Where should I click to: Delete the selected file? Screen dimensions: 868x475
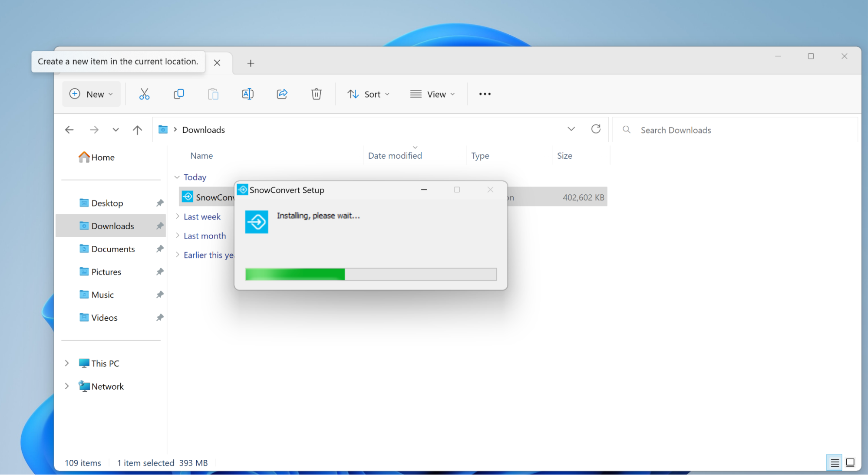(x=316, y=94)
